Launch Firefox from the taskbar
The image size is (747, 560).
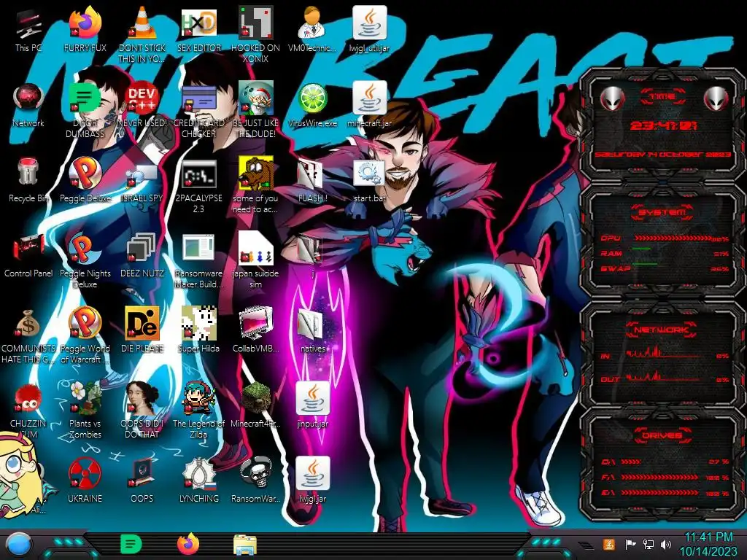[x=188, y=544]
